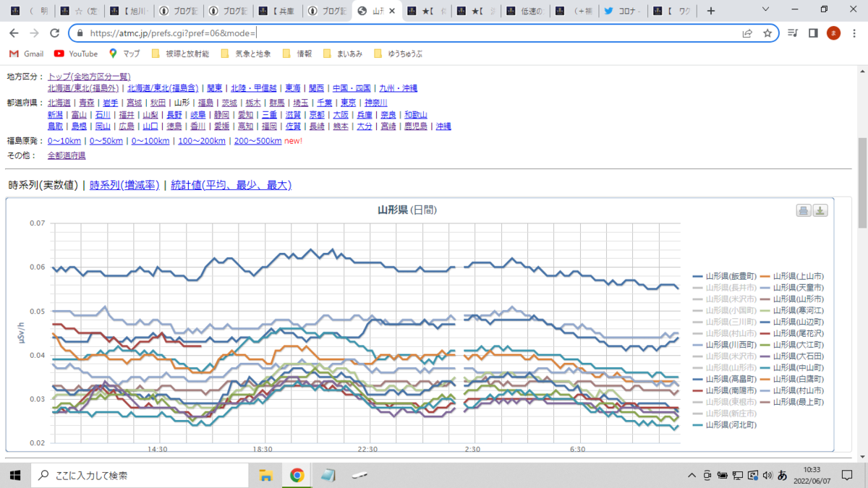The width and height of the screenshot is (868, 488).
Task: Switch to the ワク browser tab
Action: (x=672, y=12)
